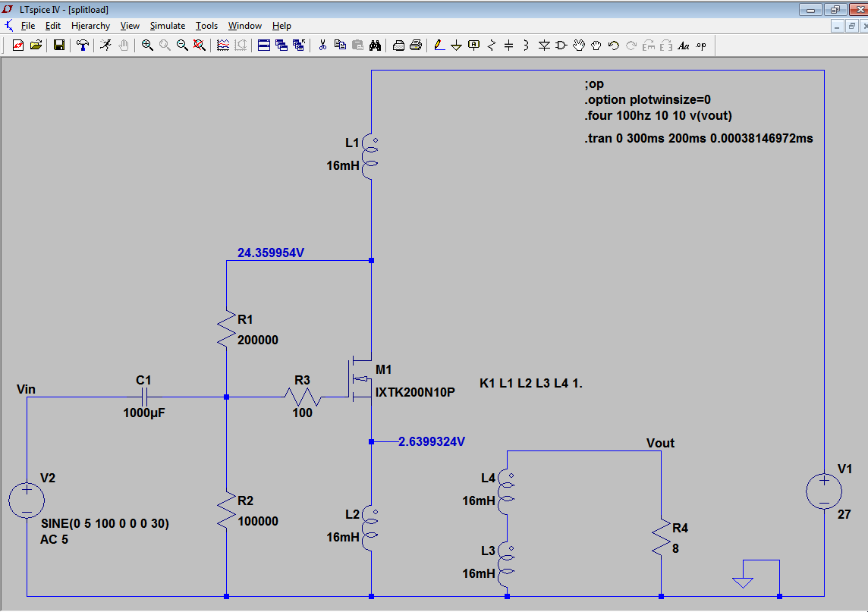Place an Inductor from toolbar
Image resolution: width=868 pixels, height=612 pixels.
pyautogui.click(x=526, y=46)
